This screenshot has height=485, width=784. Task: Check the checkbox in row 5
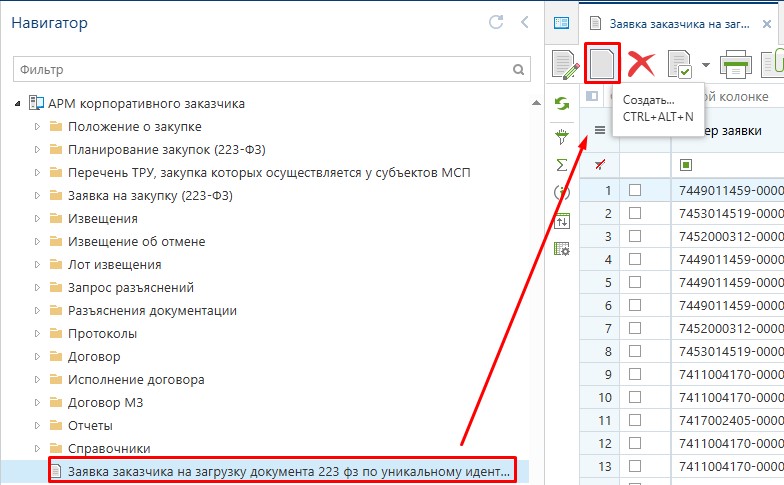635,282
